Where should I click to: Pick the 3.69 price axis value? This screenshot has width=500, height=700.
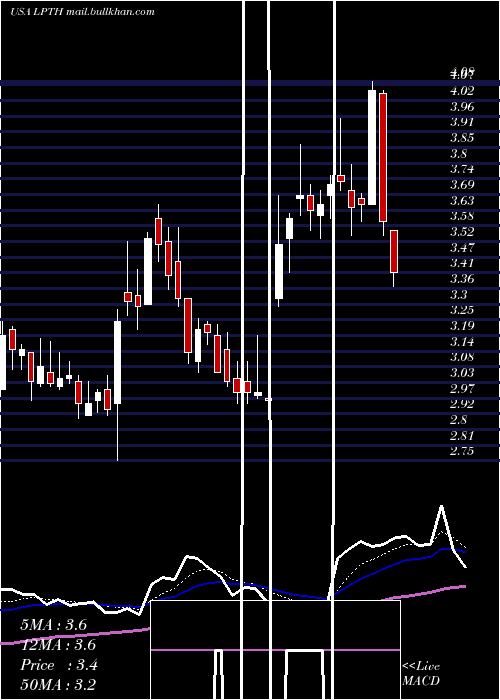click(462, 184)
